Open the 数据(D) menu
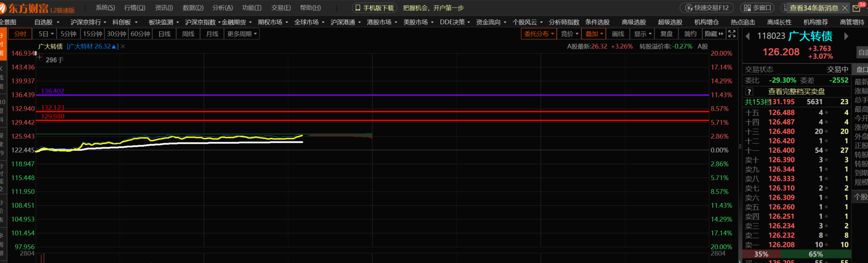Image resolution: width=868 pixels, height=263 pixels. coord(193,8)
